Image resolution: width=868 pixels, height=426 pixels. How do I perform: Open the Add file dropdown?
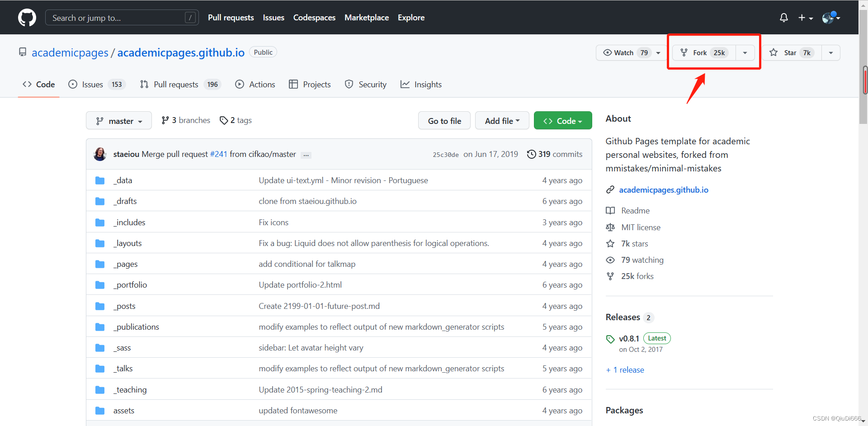(502, 121)
